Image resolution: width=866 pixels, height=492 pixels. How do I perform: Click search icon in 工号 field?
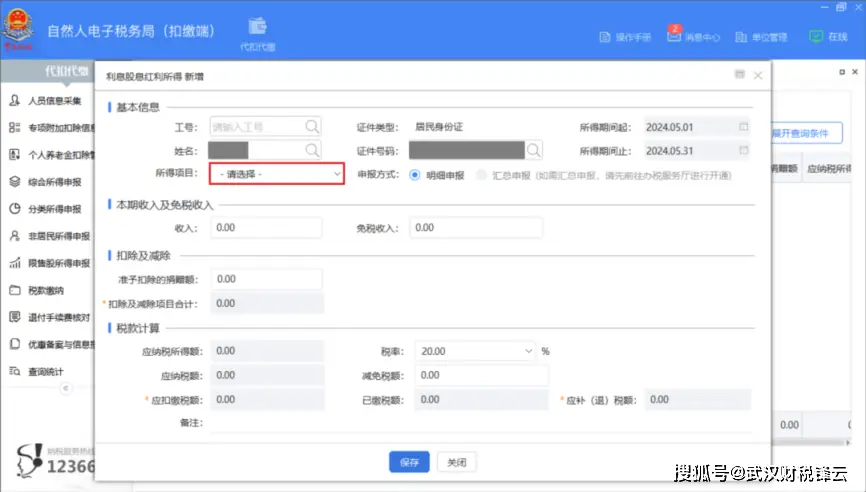coord(312,127)
